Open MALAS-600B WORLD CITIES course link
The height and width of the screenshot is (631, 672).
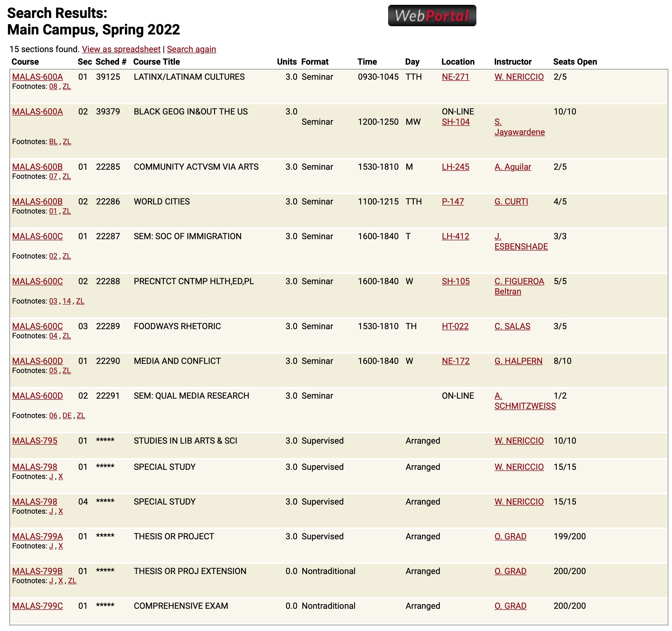coord(37,201)
